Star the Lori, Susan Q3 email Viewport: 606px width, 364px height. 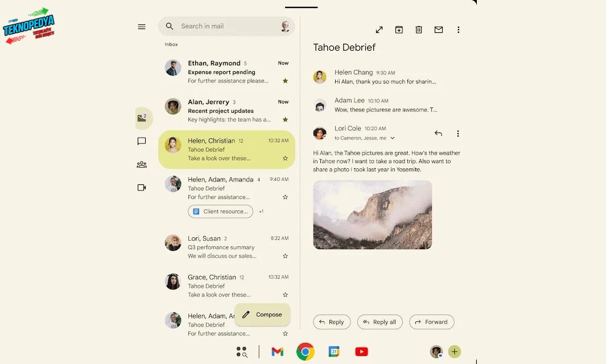tap(285, 256)
